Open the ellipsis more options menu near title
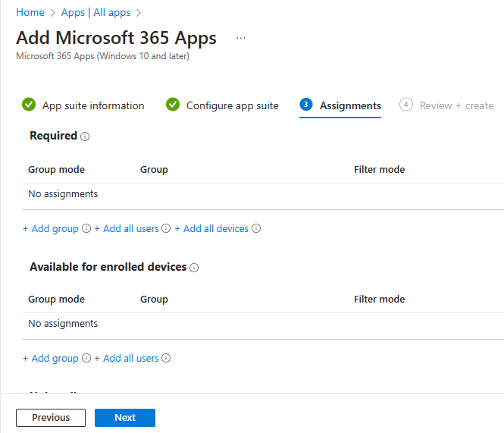504x433 pixels. (241, 38)
